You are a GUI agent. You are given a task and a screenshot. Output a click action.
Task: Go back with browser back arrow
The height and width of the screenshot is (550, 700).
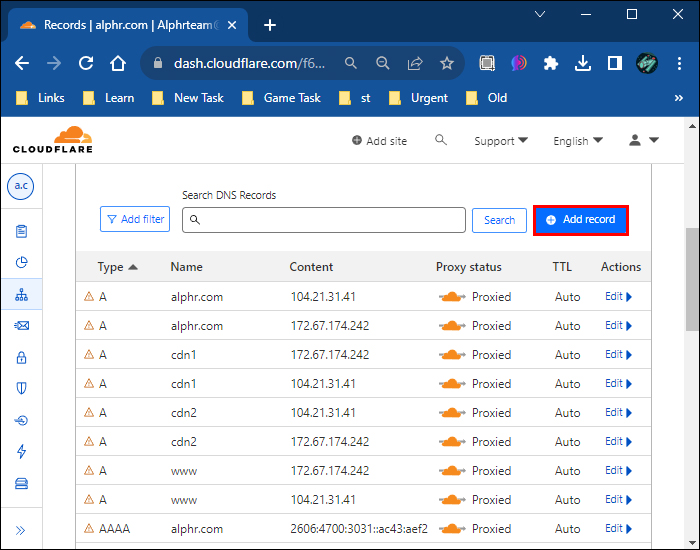pos(22,63)
